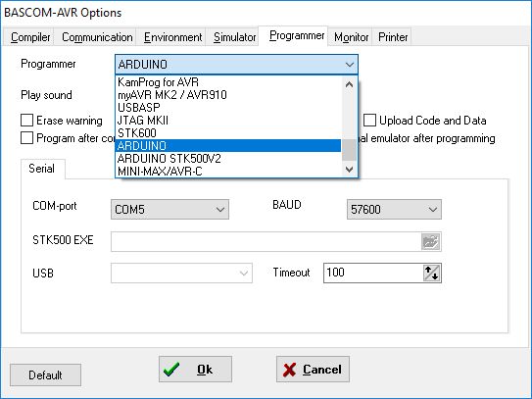Click the Cancel button

point(313,370)
